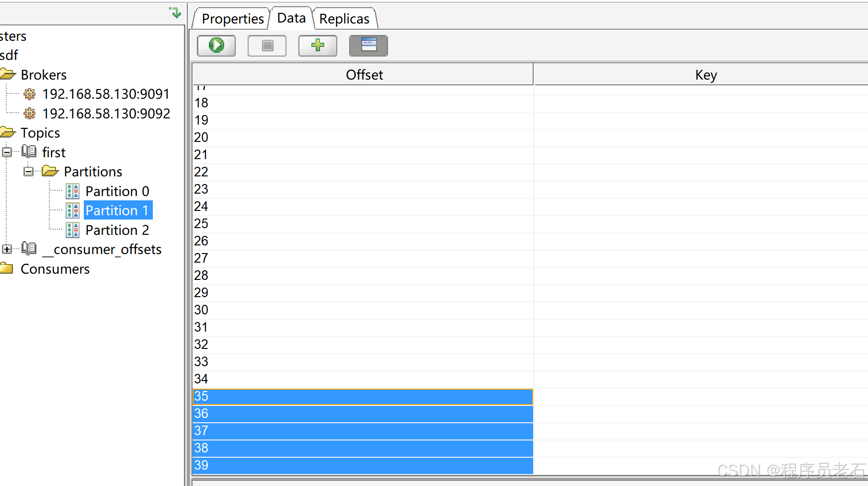Select the highlighted row with offset 37

363,431
